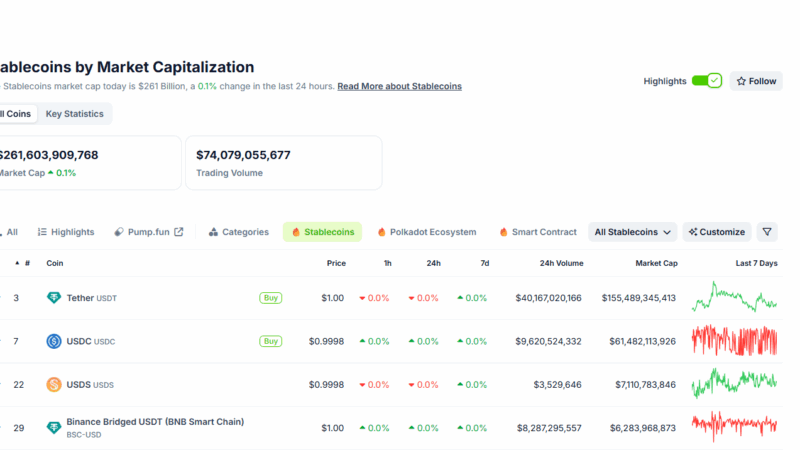Image resolution: width=800 pixels, height=450 pixels.
Task: Click Binance Bridged USDT market cap $6,283,968,873
Action: click(643, 428)
